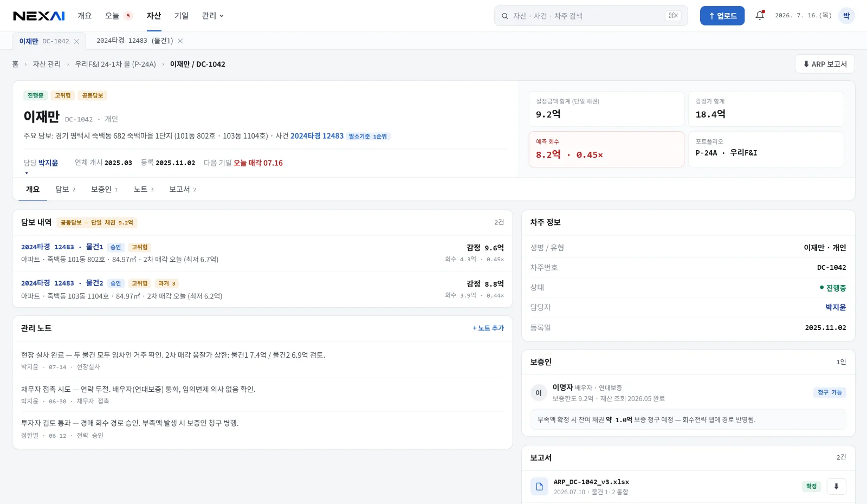Open the 채무자 접촉 시도 note

click(x=262, y=395)
